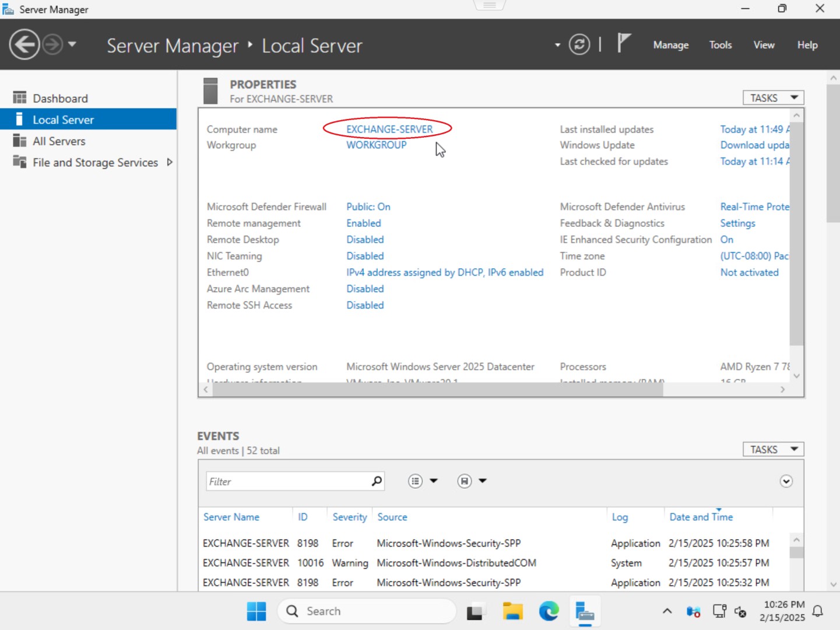Viewport: 840px width, 630px height.
Task: Open the Windows Start button
Action: pos(256,611)
